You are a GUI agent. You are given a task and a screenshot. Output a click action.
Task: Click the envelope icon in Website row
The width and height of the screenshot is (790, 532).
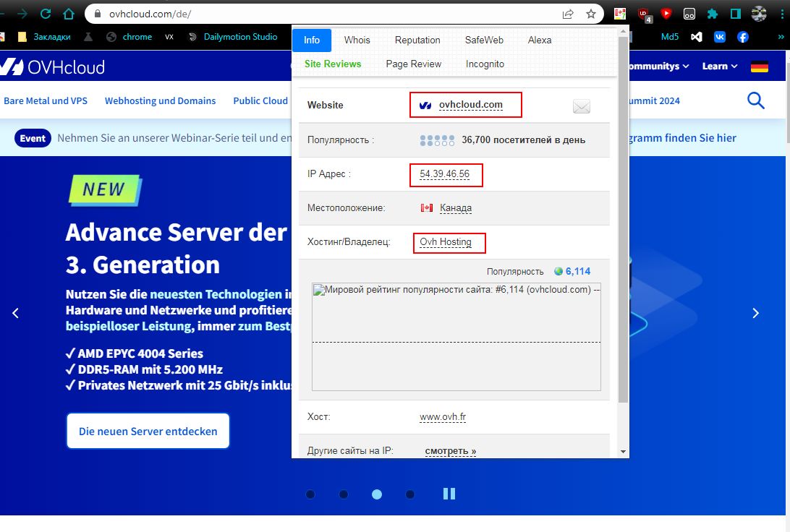pyautogui.click(x=581, y=107)
